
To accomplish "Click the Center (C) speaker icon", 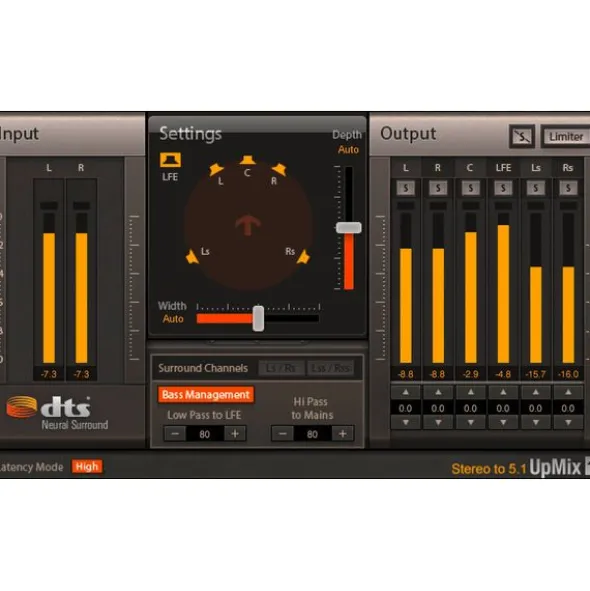I will tap(247, 160).
